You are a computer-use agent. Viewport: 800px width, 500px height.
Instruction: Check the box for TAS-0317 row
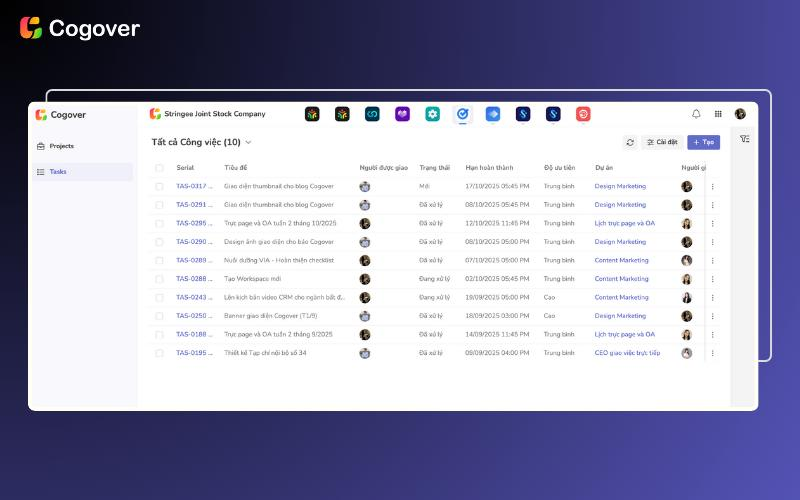pos(159,186)
